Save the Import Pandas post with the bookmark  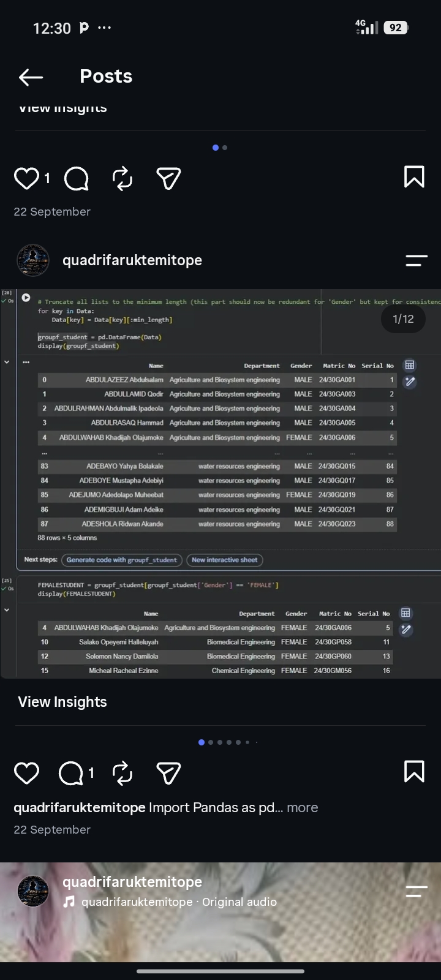(x=415, y=772)
